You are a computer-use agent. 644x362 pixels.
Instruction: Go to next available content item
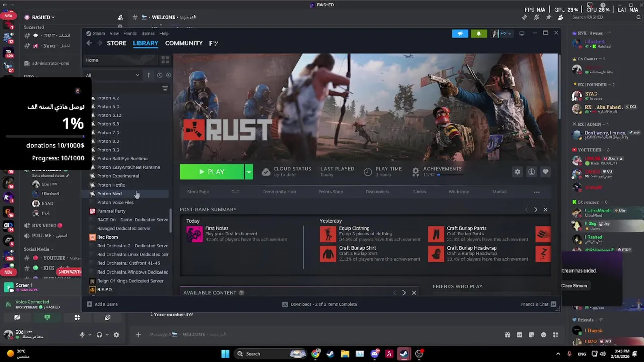404,293
